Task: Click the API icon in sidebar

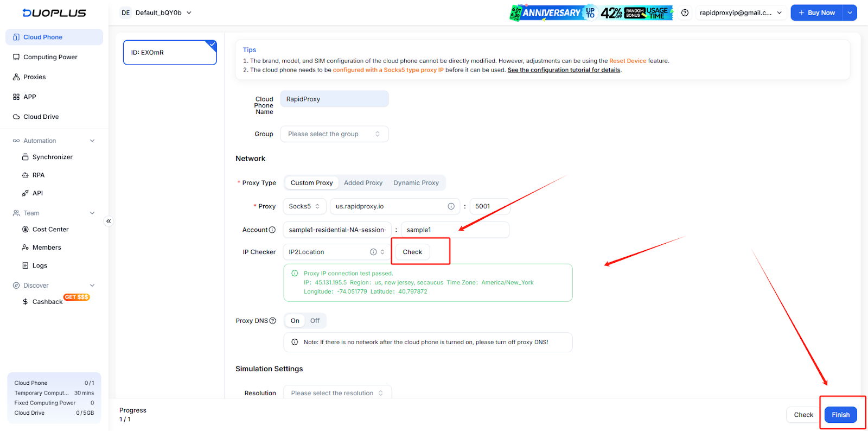Action: click(x=25, y=193)
